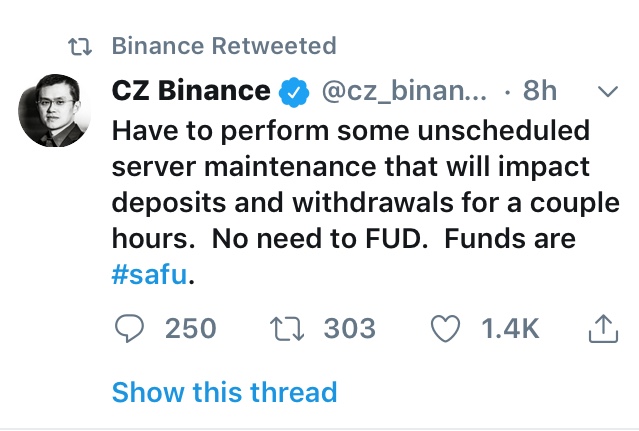Click the word FUD in the tweet
Image resolution: width=639 pixels, height=431 pixels.
click(410, 239)
